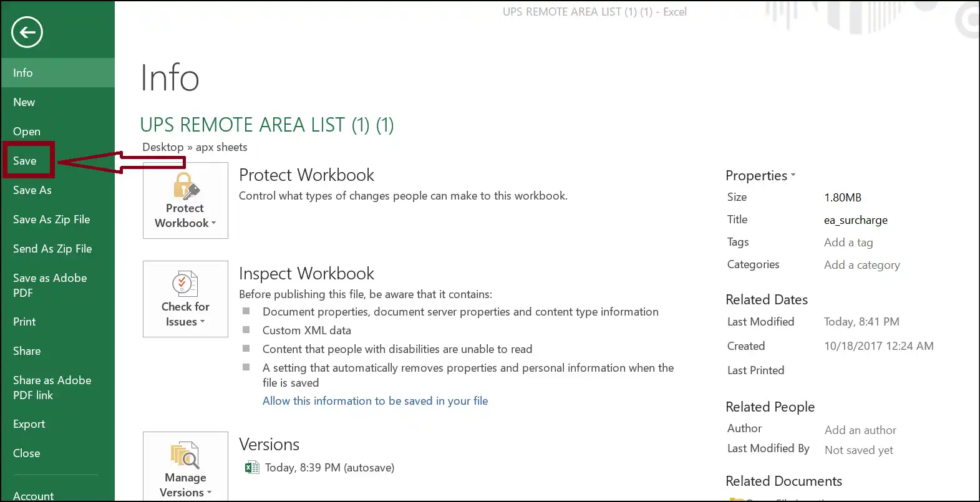The width and height of the screenshot is (980, 502).
Task: Click the back arrow circle icon
Action: tap(27, 32)
